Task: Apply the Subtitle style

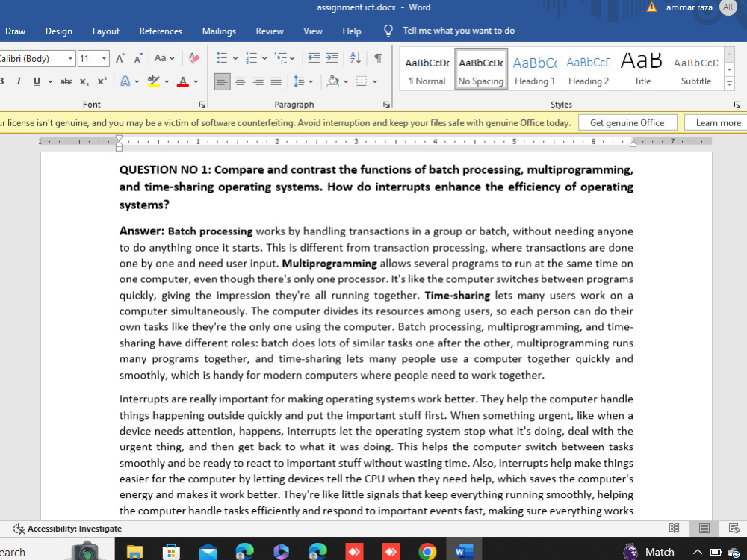Action: tap(696, 70)
